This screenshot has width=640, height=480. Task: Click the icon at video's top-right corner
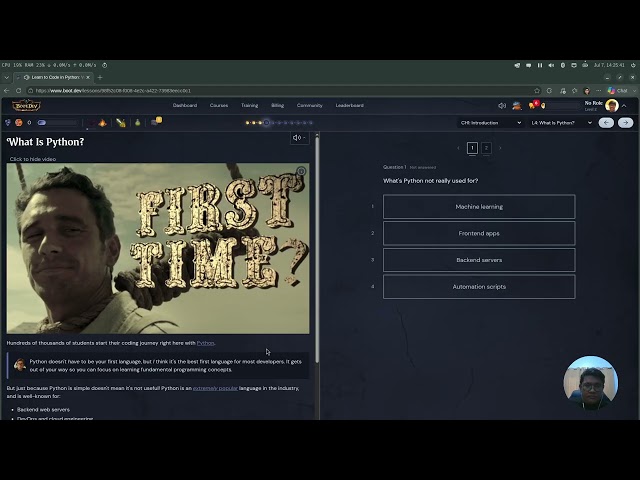click(301, 171)
